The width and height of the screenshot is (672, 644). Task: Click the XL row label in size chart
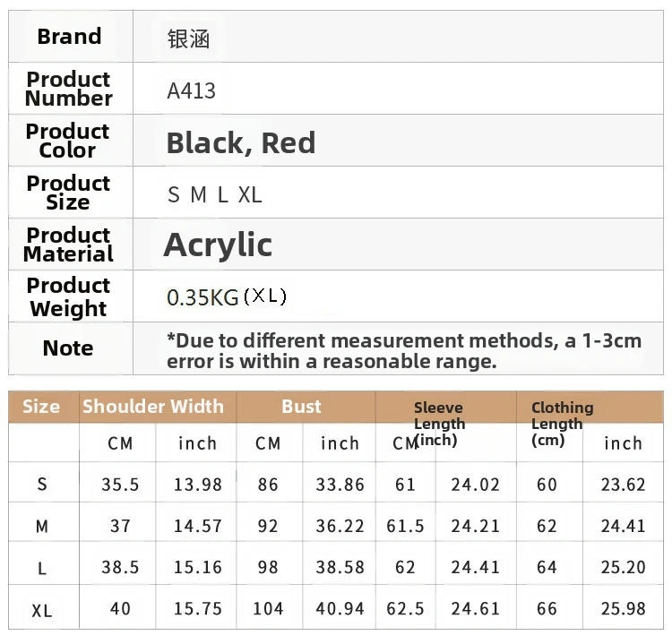[x=42, y=611]
